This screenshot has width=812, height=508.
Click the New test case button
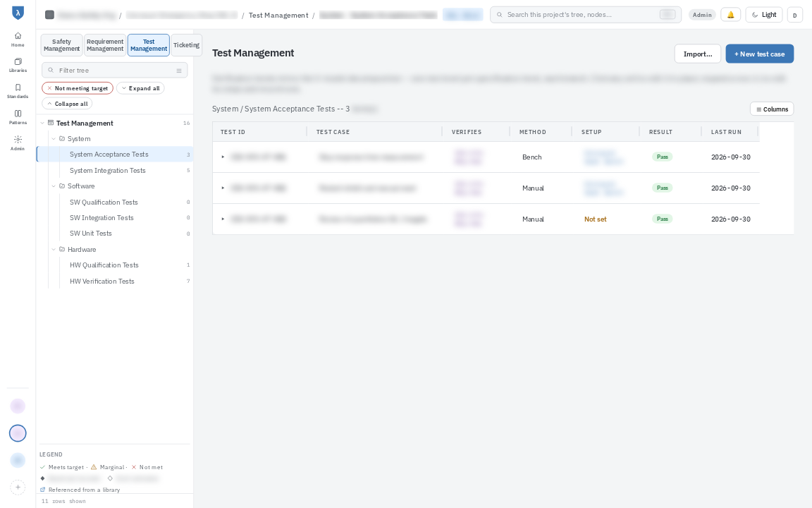[759, 54]
